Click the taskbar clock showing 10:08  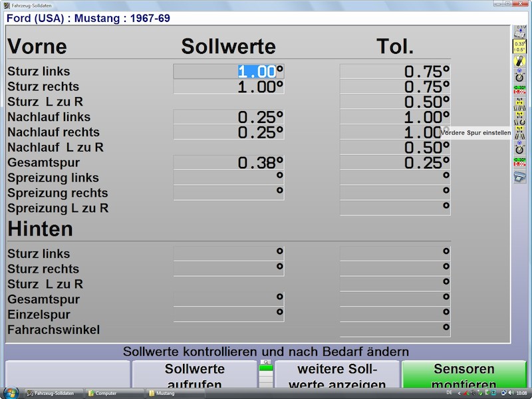click(522, 393)
